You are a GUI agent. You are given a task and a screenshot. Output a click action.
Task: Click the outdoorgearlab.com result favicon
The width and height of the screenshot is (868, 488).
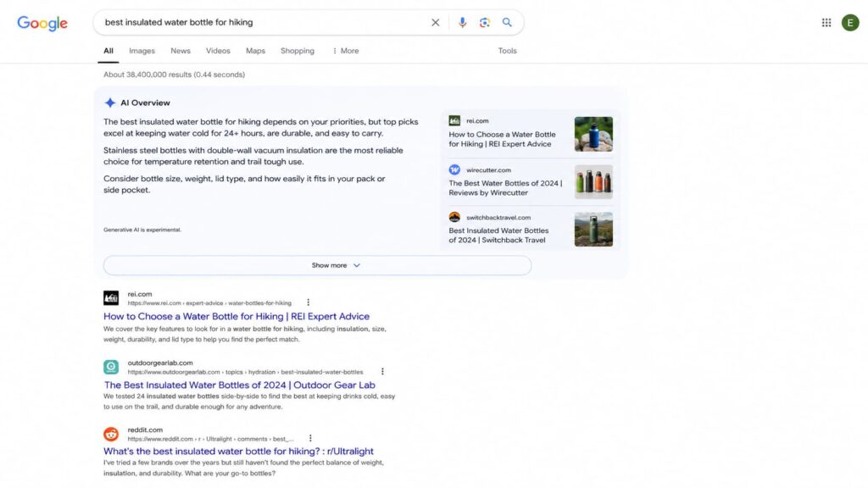pyautogui.click(x=111, y=367)
